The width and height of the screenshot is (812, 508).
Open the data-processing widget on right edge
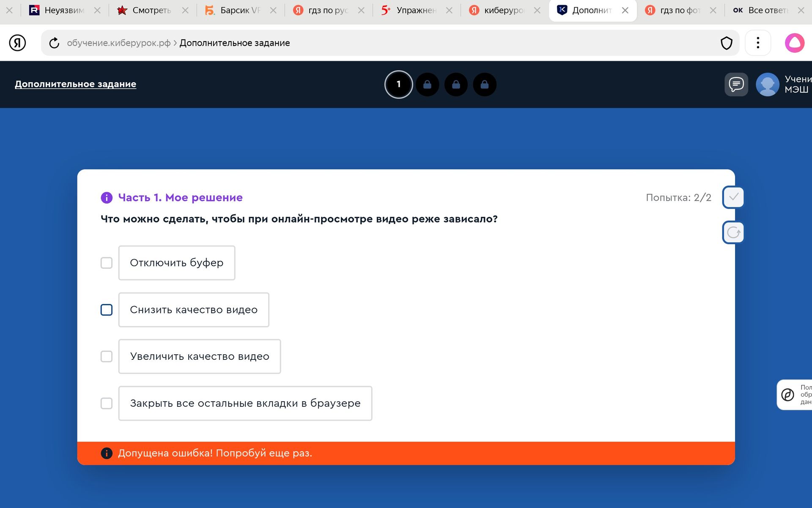[795, 395]
